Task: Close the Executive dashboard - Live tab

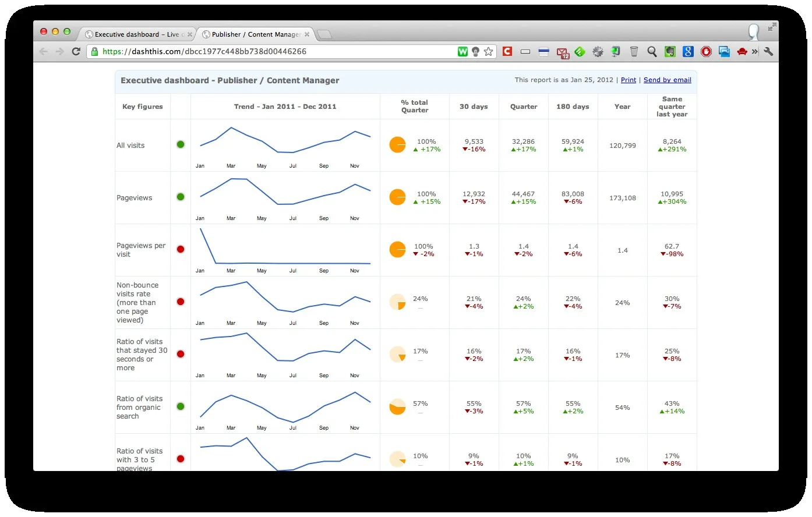Action: [190, 34]
